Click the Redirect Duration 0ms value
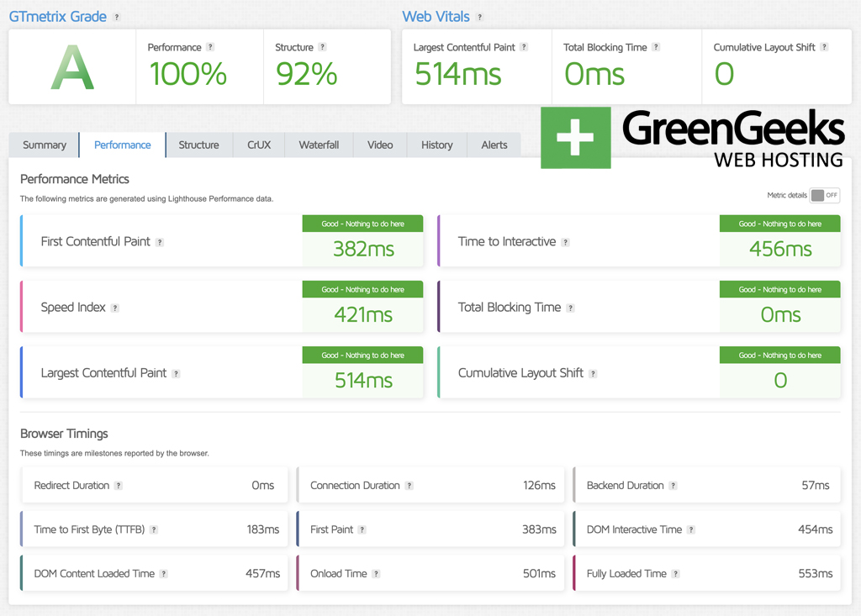Image resolution: width=861 pixels, height=616 pixels. 263,486
